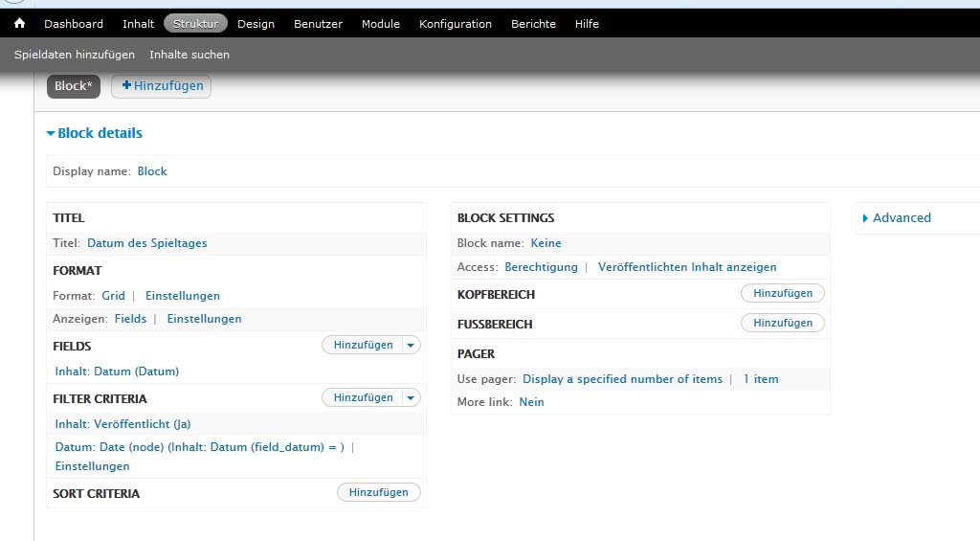Click the home icon in the admin bar
980x541 pixels.
[x=19, y=24]
